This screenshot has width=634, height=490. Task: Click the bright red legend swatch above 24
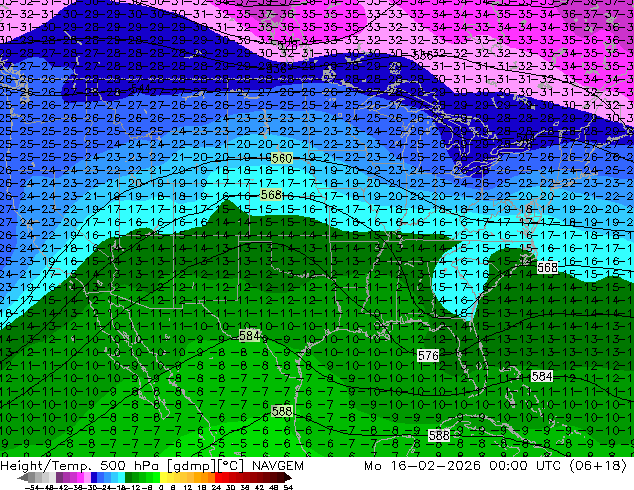pos(218,477)
